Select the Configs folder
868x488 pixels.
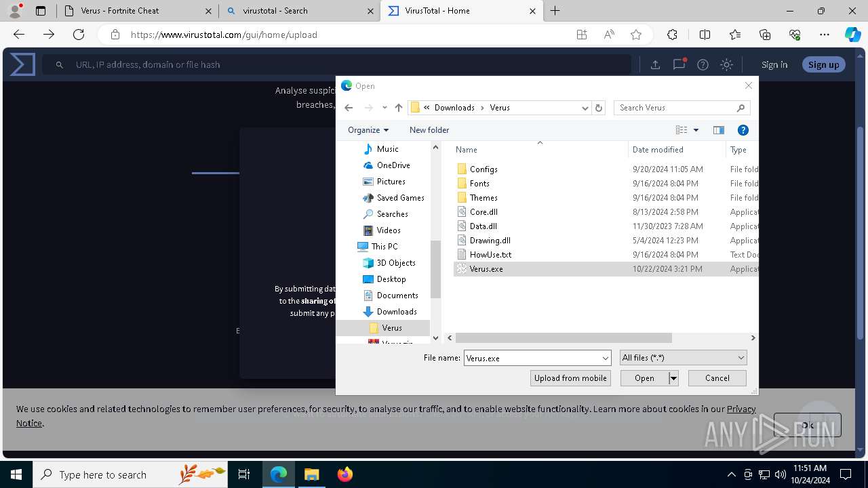[484, 169]
